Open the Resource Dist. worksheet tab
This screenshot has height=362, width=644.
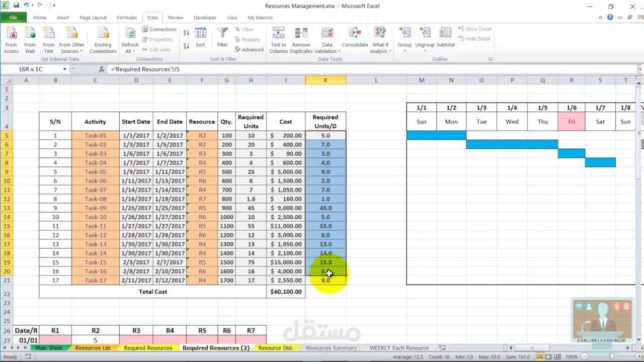pos(275,348)
